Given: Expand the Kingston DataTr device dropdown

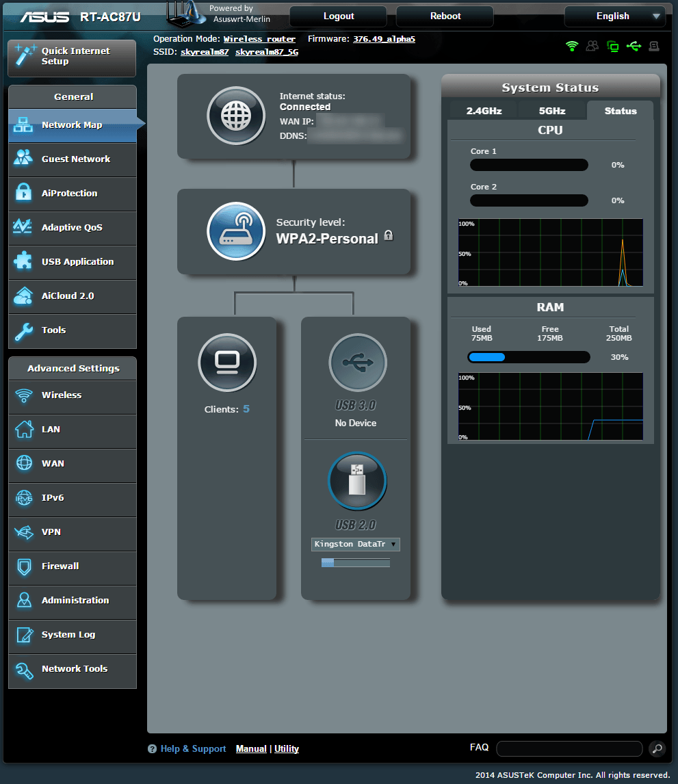Looking at the screenshot, I should click(356, 545).
